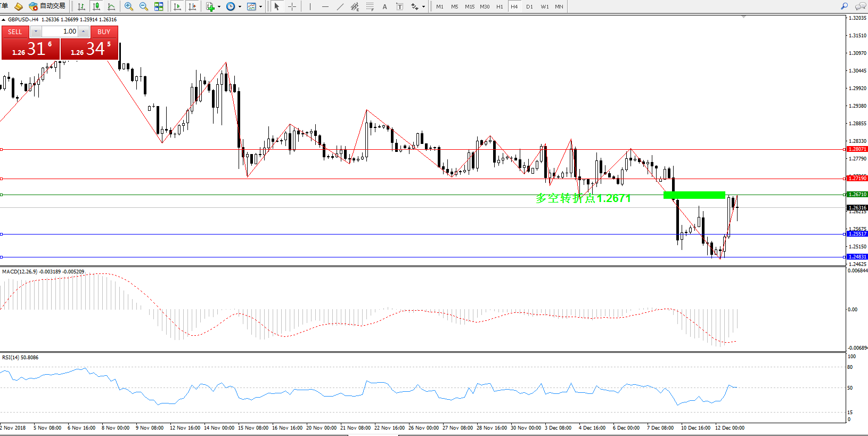Click the SELL button
Screen dimensions: 868x436
(15, 32)
